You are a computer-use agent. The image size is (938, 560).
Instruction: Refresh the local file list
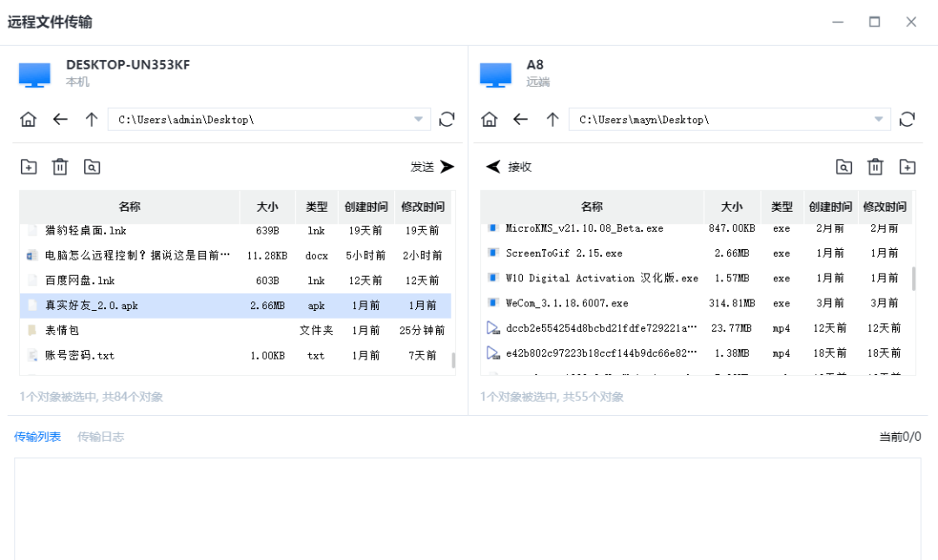pos(446,119)
